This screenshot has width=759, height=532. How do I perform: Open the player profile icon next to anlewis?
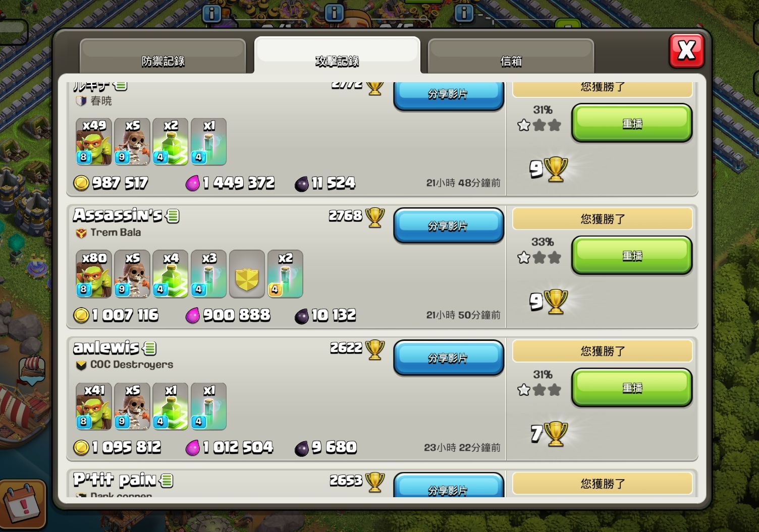[x=149, y=348]
